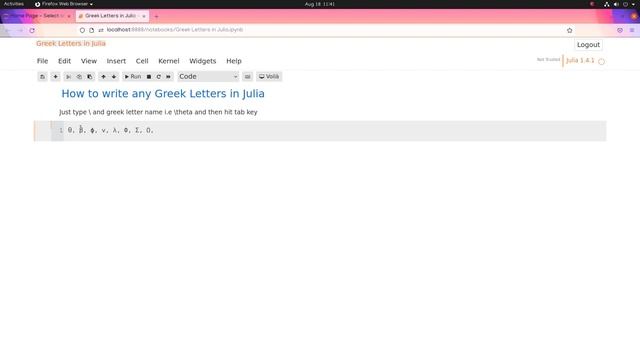Rename notebook via Greek Letters in Julia title
640x360 pixels.
click(71, 43)
